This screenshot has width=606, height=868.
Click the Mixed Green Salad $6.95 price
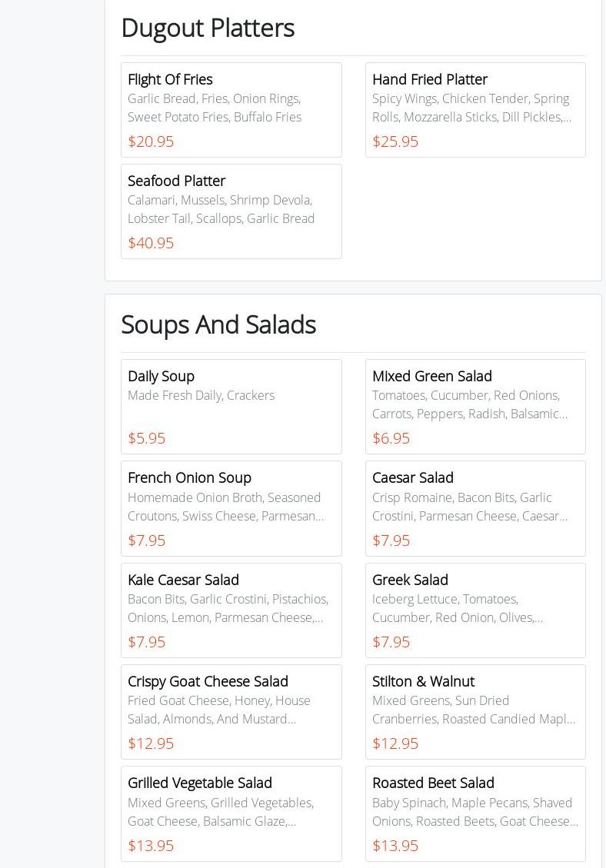tap(391, 438)
